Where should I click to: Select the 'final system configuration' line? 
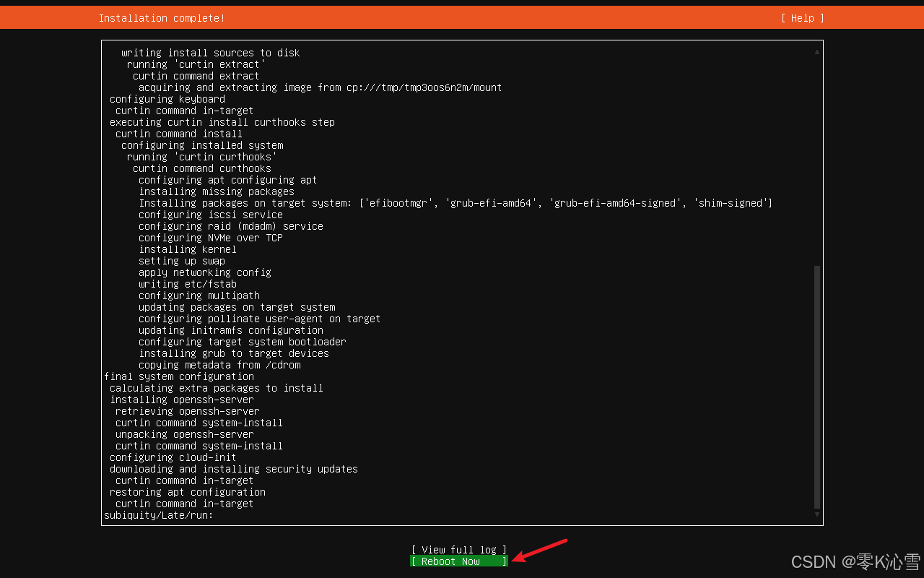click(179, 376)
